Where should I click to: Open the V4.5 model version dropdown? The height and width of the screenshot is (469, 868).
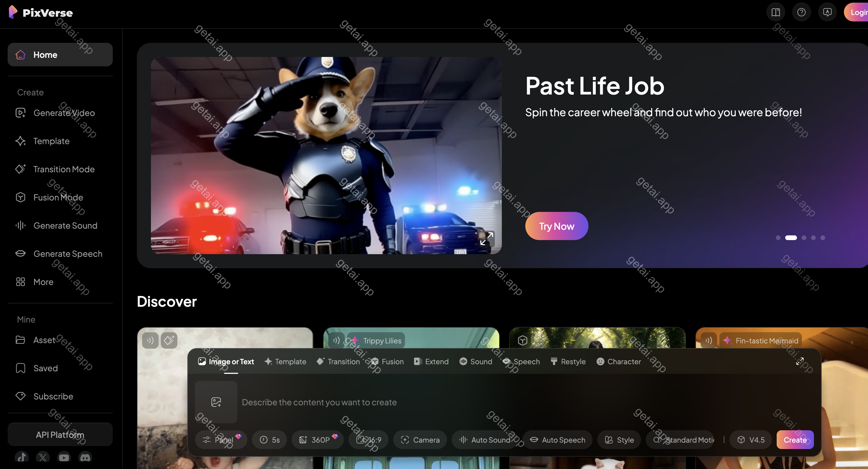click(751, 440)
